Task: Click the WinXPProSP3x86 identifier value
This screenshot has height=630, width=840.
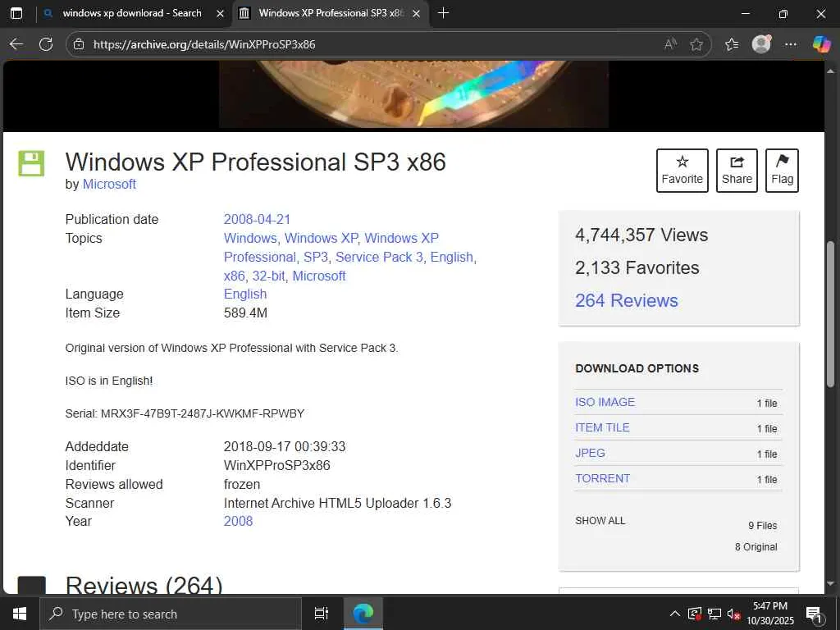Action: tap(276, 466)
